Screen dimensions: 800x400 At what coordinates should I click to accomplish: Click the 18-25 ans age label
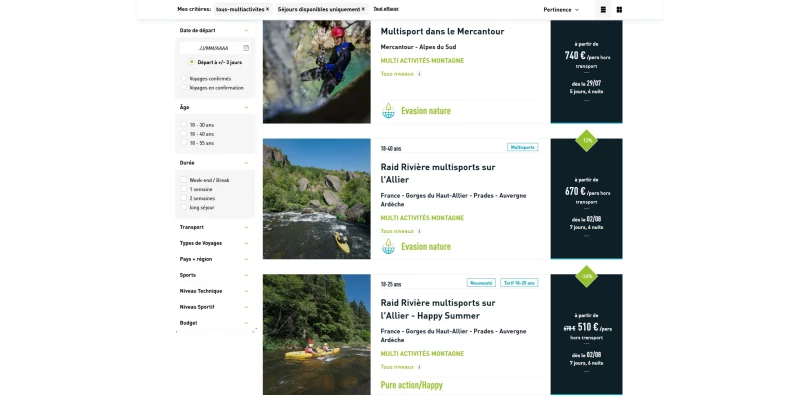(x=391, y=284)
